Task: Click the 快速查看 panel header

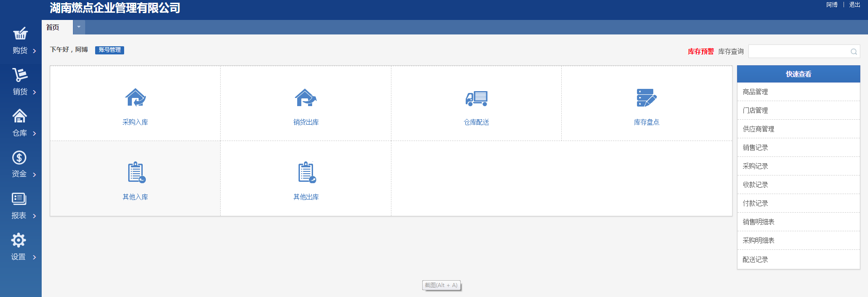Action: [x=798, y=74]
